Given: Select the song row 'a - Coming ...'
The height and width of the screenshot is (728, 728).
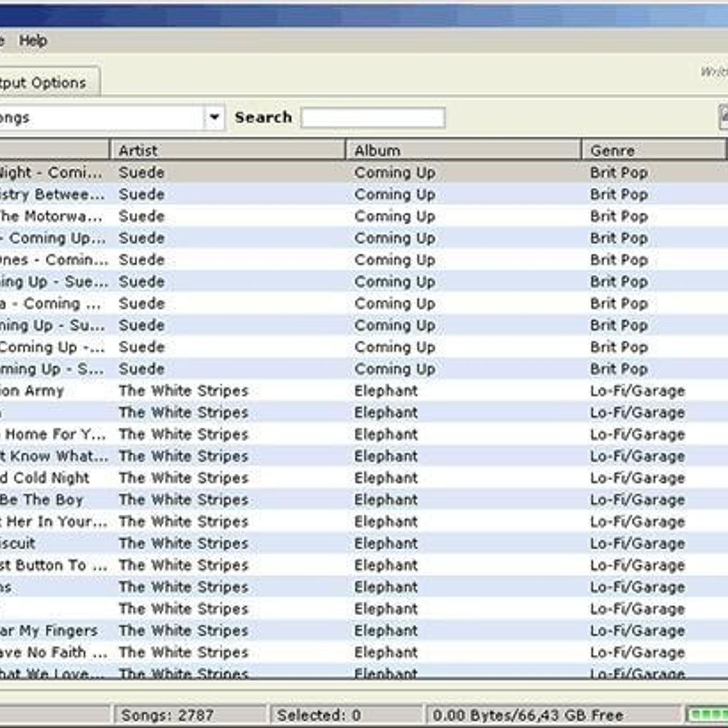Looking at the screenshot, I should [364, 304].
